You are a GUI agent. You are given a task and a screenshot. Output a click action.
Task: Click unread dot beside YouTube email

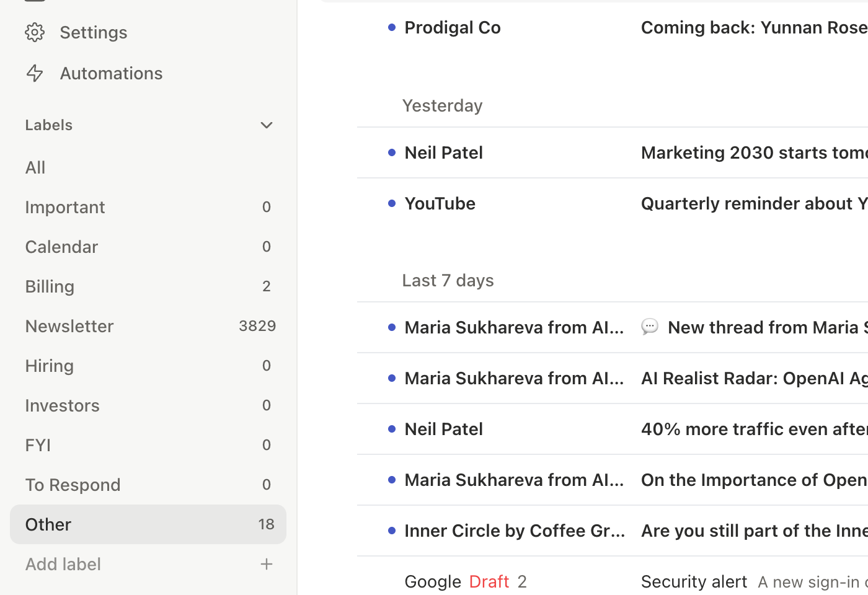point(392,203)
